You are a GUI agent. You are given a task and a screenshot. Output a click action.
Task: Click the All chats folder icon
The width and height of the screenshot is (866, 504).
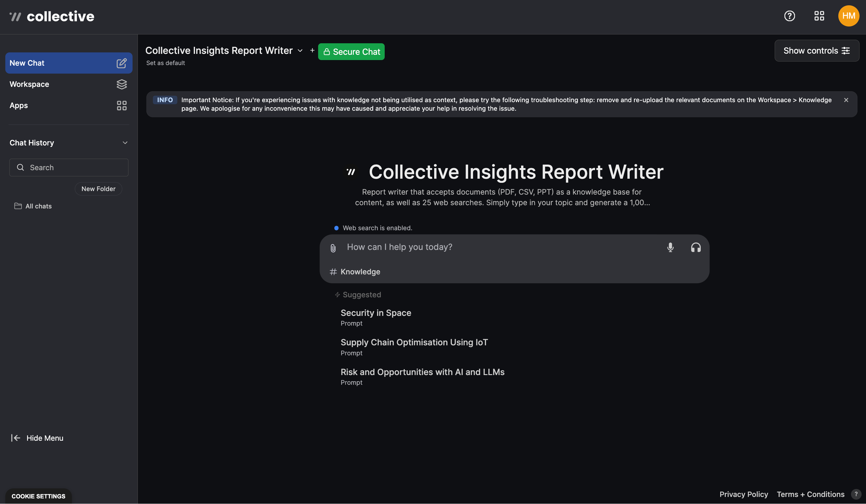[x=18, y=206]
